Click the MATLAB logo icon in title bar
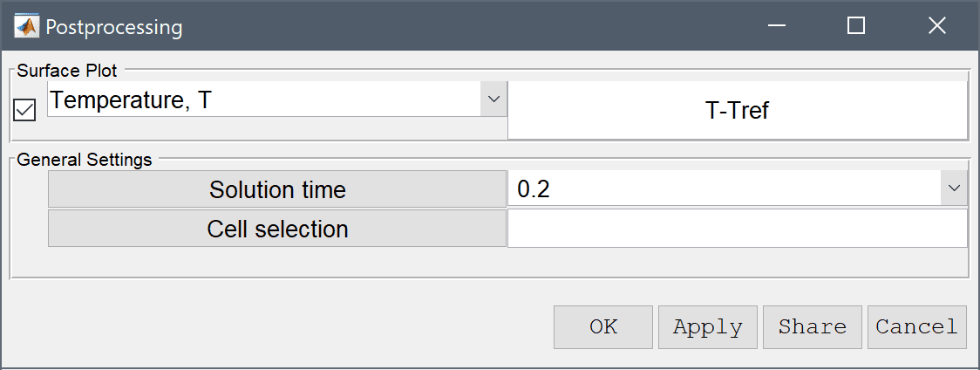Image resolution: width=980 pixels, height=370 pixels. (x=26, y=26)
